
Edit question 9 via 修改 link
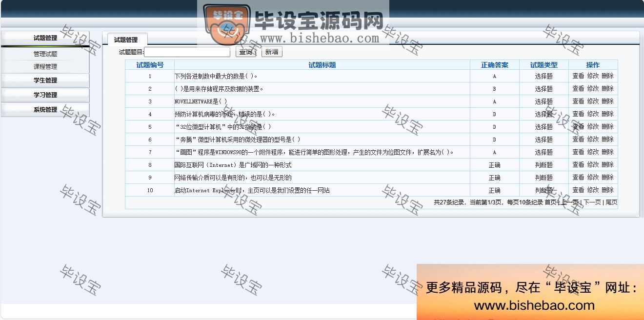point(593,178)
